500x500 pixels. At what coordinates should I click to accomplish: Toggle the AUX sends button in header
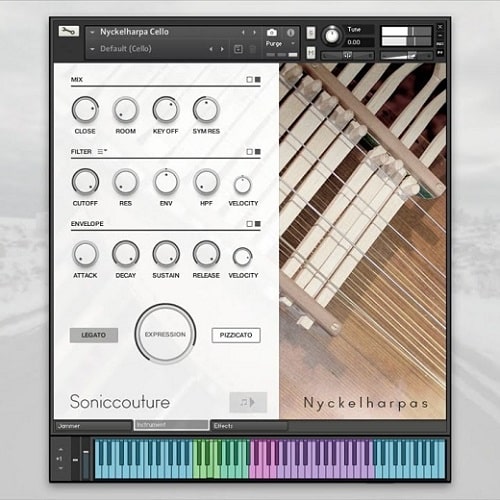(440, 44)
